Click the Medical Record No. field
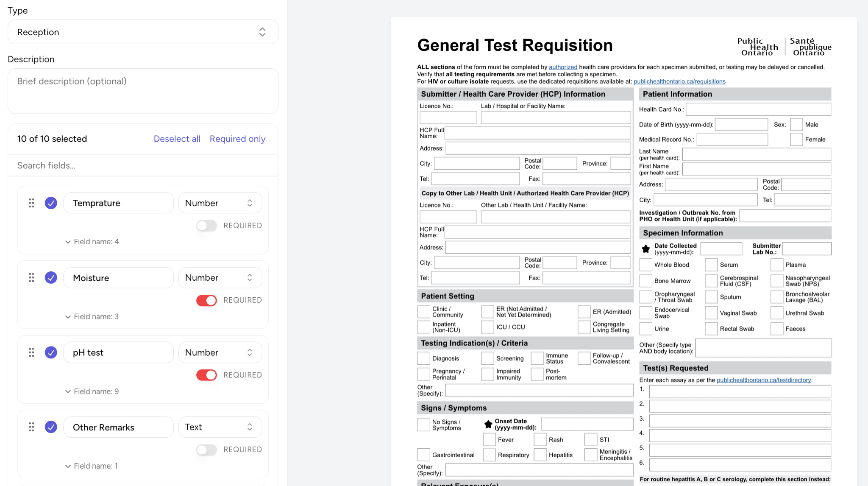This screenshot has width=868, height=486. [732, 140]
